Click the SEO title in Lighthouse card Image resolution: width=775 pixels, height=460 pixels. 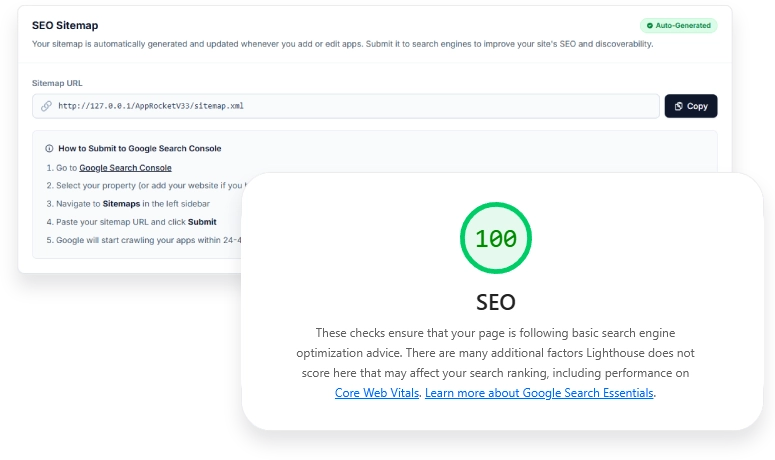click(x=496, y=301)
